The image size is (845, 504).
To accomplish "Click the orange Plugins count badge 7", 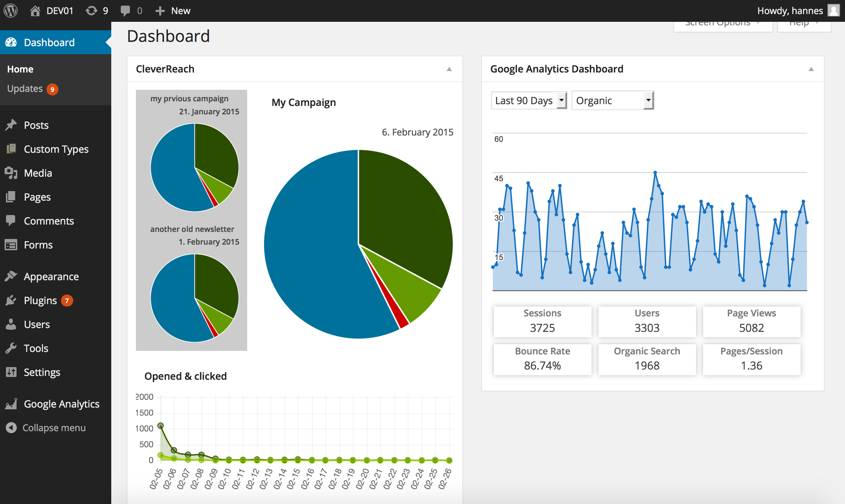I will [67, 301].
